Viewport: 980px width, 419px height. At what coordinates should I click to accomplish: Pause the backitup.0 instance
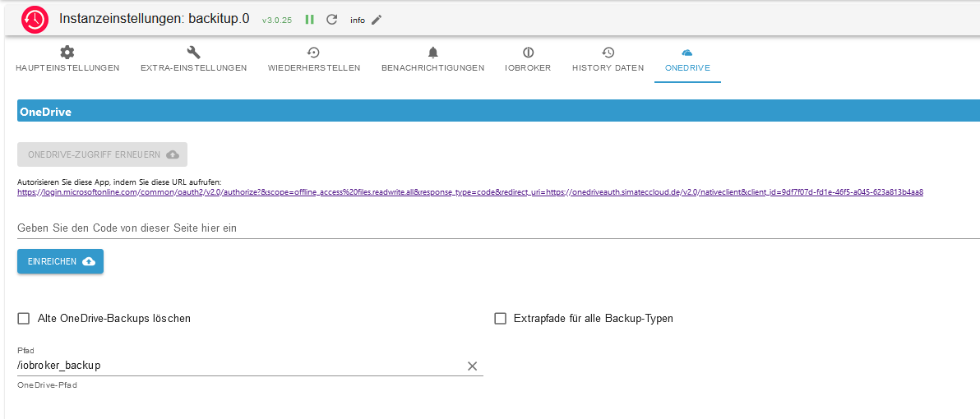coord(309,20)
